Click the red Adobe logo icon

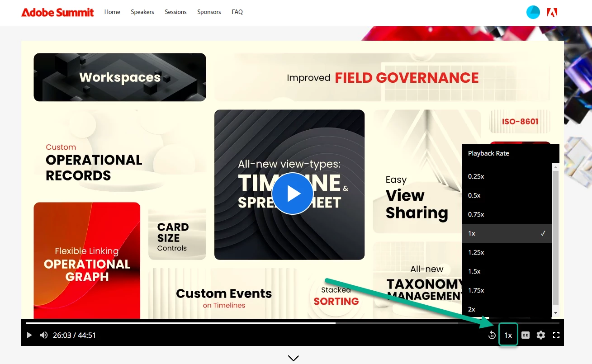[x=552, y=12]
